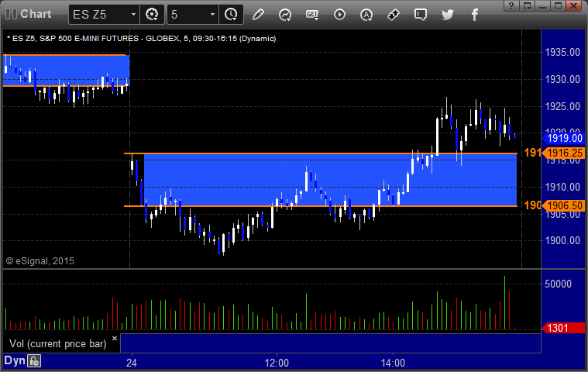Click the 1910.00 price axis label
Screen dimensions: 588x372
562,187
